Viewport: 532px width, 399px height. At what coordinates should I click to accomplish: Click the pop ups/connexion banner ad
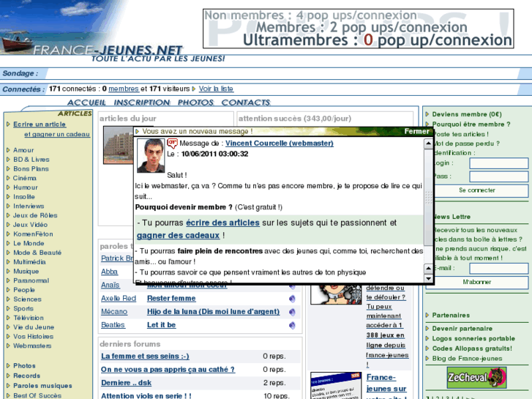tap(359, 29)
